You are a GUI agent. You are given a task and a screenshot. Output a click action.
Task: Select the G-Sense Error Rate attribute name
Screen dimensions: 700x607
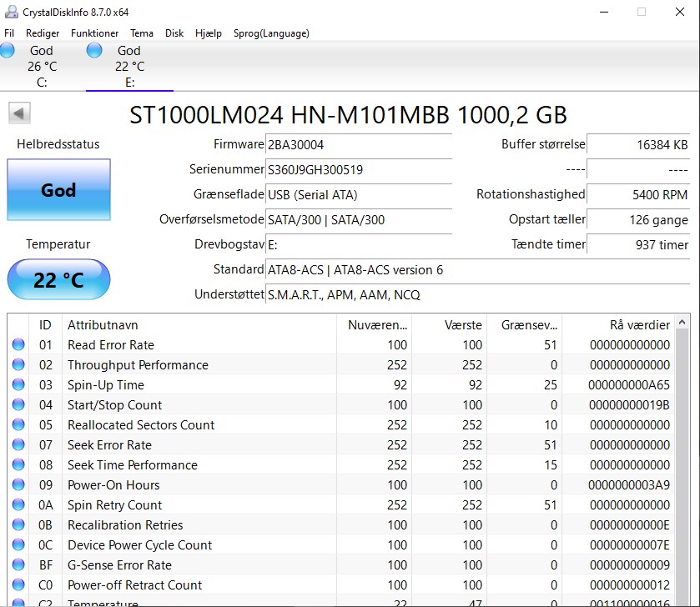tap(119, 565)
